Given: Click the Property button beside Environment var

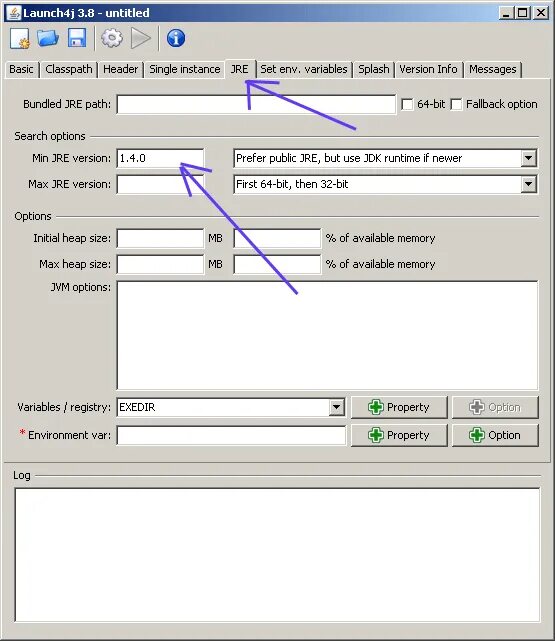Looking at the screenshot, I should pos(399,435).
